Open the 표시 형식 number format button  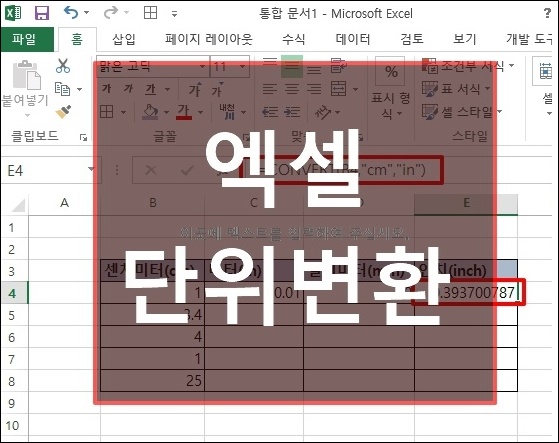(x=390, y=89)
